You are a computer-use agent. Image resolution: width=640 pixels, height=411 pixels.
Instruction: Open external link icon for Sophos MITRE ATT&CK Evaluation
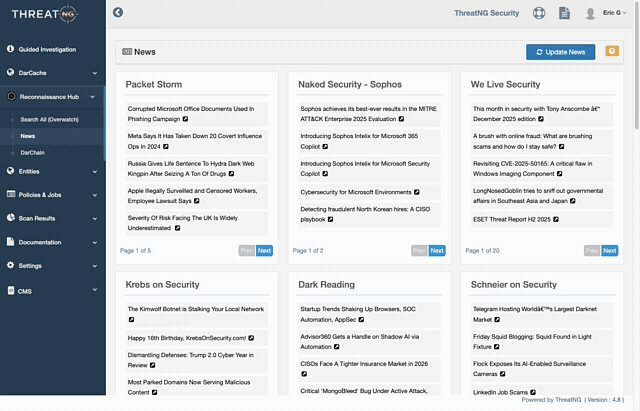[x=402, y=119]
